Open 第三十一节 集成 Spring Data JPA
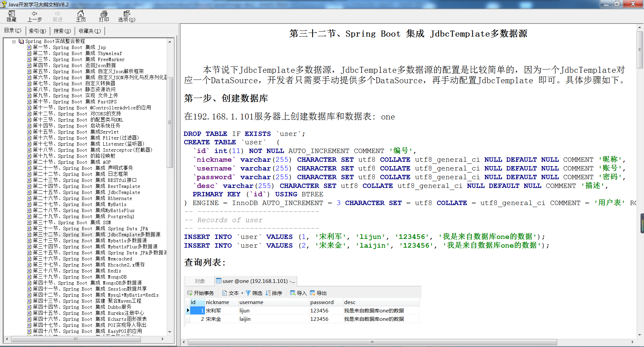Screen dimensions: 644x347 (x=91, y=229)
